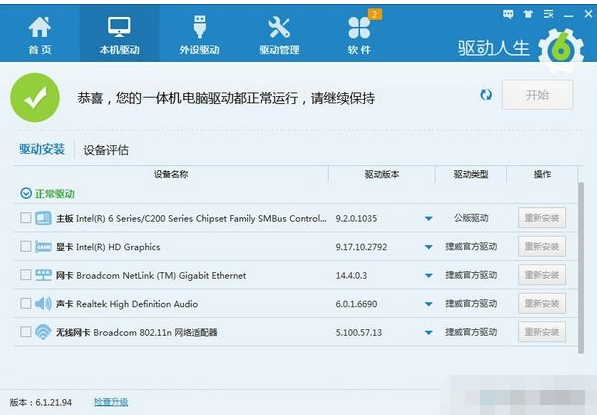597x415 pixels.
Task: Open the skin shirt icon
Action: pos(528,14)
